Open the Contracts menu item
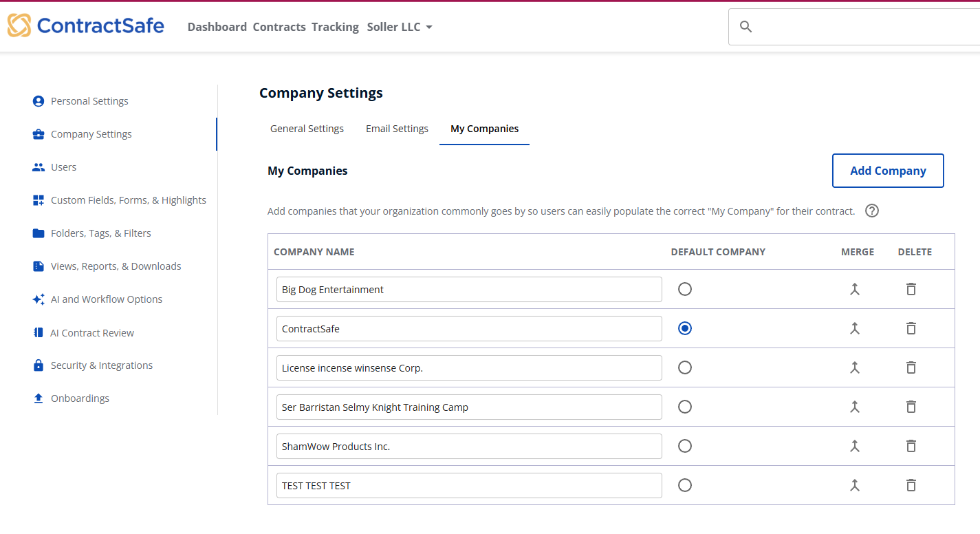980x534 pixels. [x=279, y=28]
